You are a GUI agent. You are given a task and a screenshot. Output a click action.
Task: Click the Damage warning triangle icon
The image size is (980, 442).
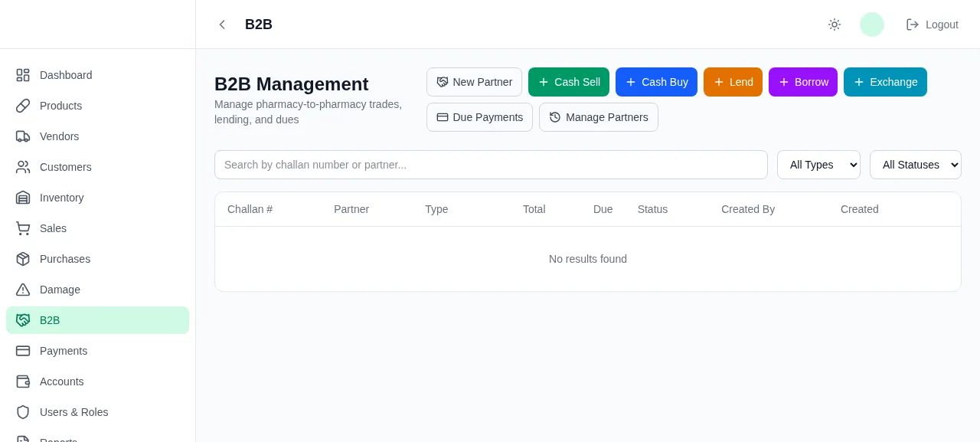click(x=23, y=290)
